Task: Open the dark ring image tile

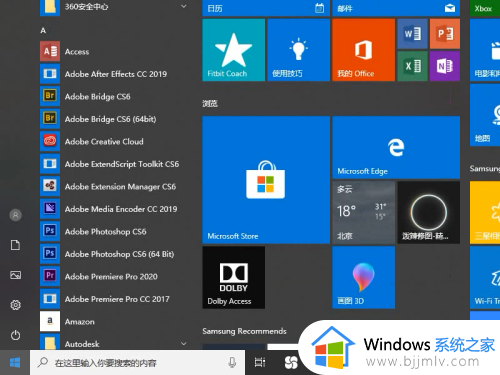Action: [429, 212]
